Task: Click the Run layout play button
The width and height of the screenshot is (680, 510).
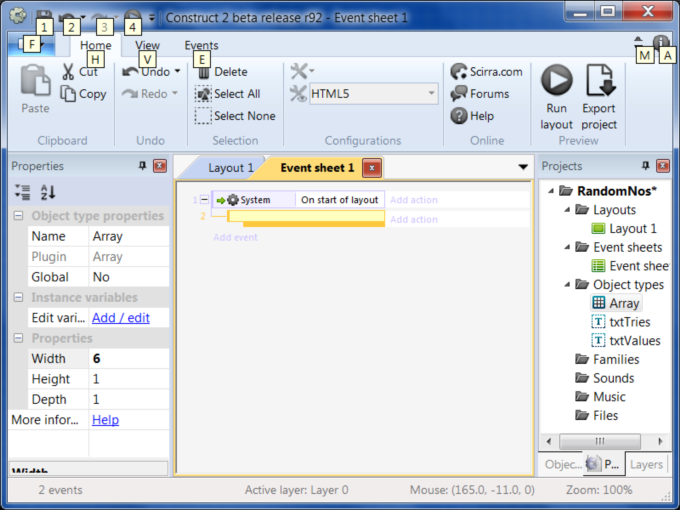Action: pos(556,80)
